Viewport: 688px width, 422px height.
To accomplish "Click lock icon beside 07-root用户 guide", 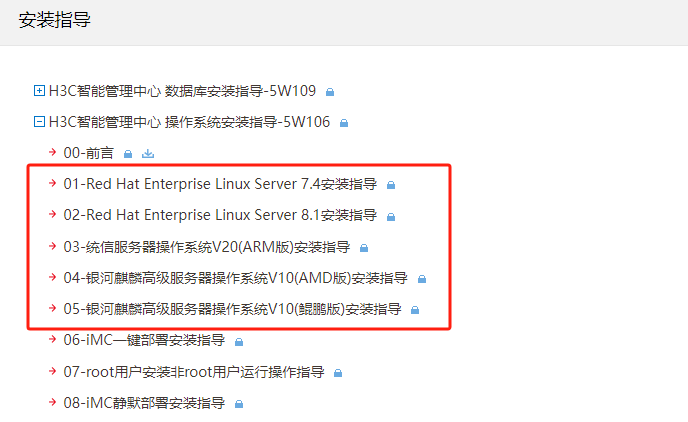I will (x=338, y=373).
